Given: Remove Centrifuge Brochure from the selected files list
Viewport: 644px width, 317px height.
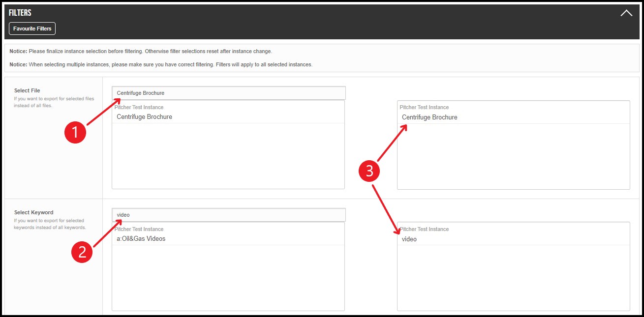Looking at the screenshot, I should 429,117.
